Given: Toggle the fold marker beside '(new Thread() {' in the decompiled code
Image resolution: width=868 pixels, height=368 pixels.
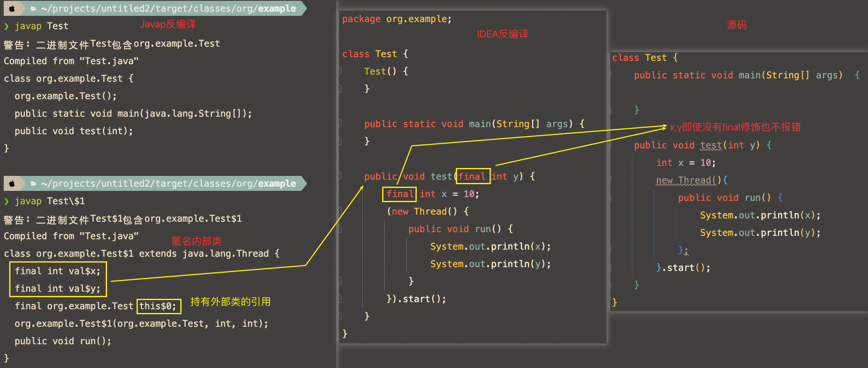Looking at the screenshot, I should tap(340, 211).
